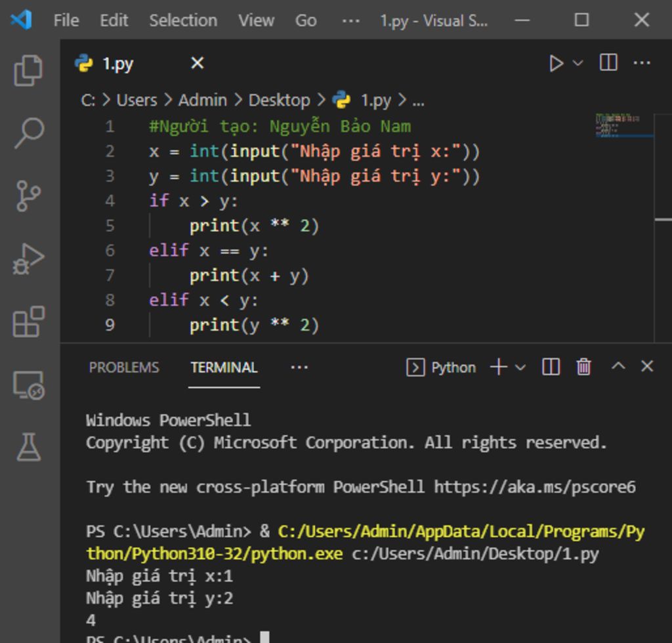Open the Go menu

[x=306, y=20]
